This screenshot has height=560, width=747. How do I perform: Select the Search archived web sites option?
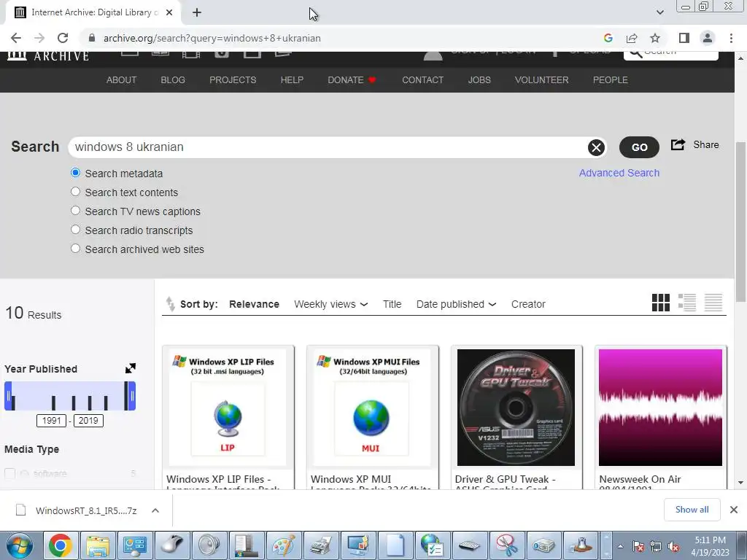(x=75, y=249)
